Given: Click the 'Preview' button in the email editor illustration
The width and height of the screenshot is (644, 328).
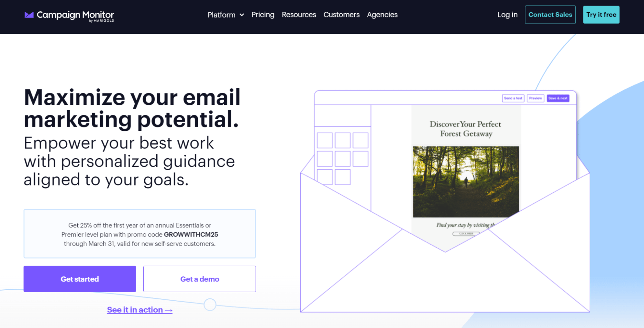Looking at the screenshot, I should tap(535, 98).
